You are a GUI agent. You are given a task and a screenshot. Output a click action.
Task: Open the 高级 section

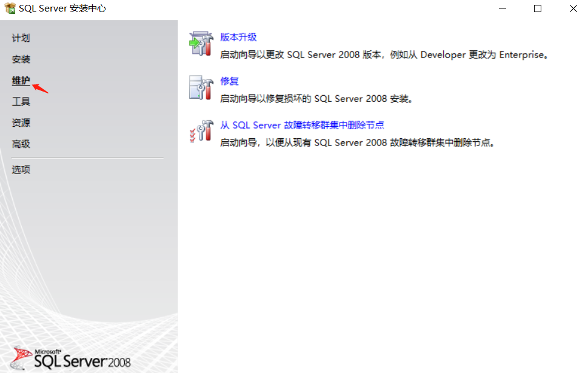pos(21,144)
